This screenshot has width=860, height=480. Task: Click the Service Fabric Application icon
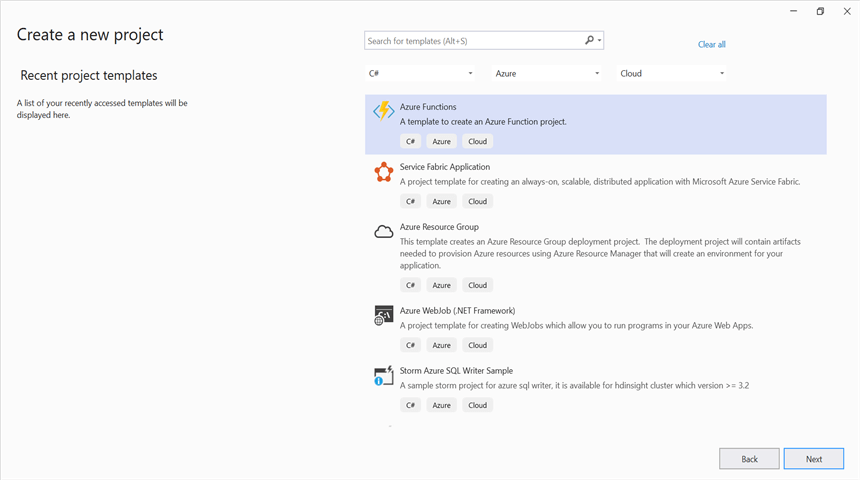click(x=383, y=172)
